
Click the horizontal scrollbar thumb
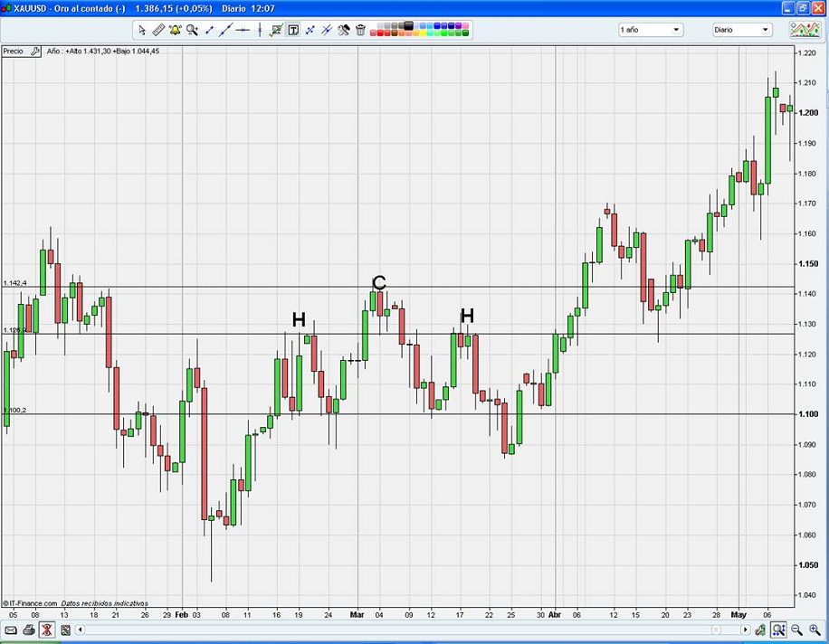click(x=716, y=630)
